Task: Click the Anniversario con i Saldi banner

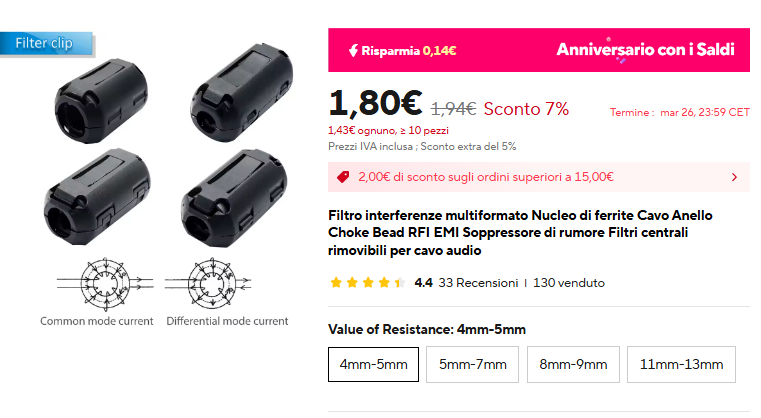Action: (645, 50)
